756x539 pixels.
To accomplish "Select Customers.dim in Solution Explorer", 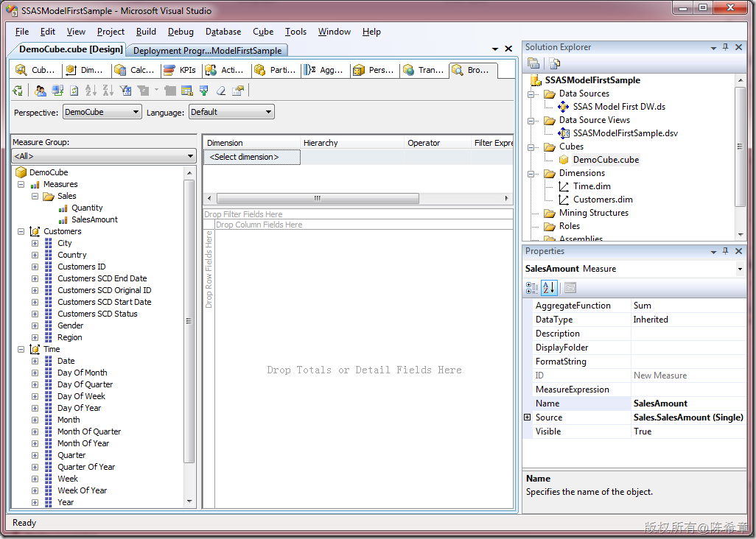I will pyautogui.click(x=603, y=200).
